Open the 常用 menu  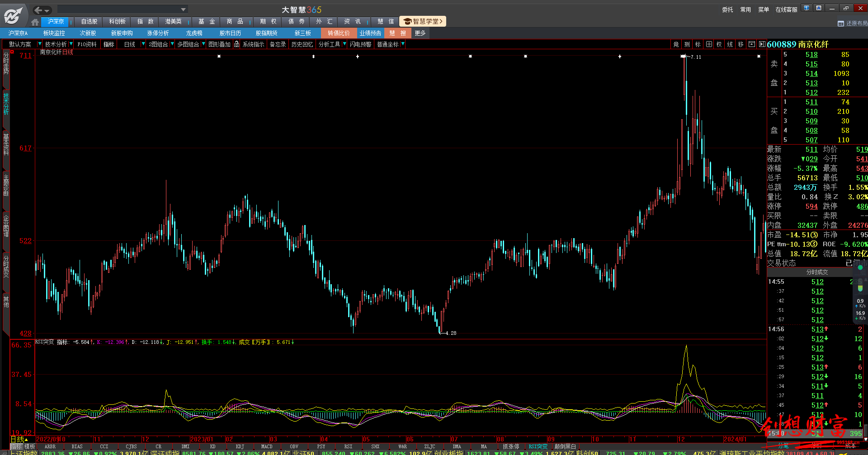745,9
